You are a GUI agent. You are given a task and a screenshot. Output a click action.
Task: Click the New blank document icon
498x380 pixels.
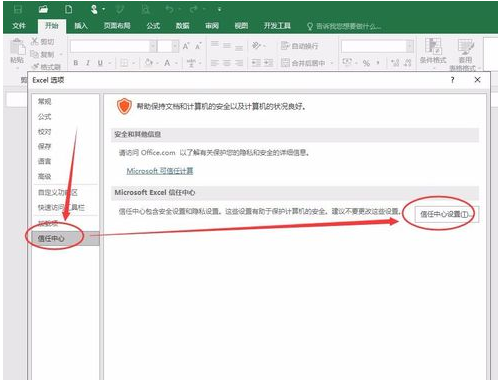[x=68, y=9]
